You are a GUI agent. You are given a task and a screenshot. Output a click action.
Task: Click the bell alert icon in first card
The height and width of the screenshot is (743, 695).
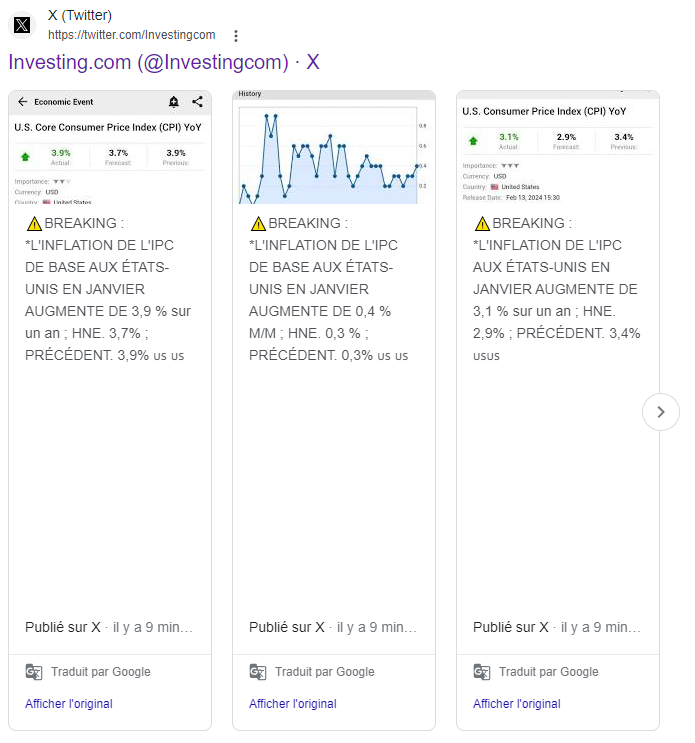click(x=174, y=102)
